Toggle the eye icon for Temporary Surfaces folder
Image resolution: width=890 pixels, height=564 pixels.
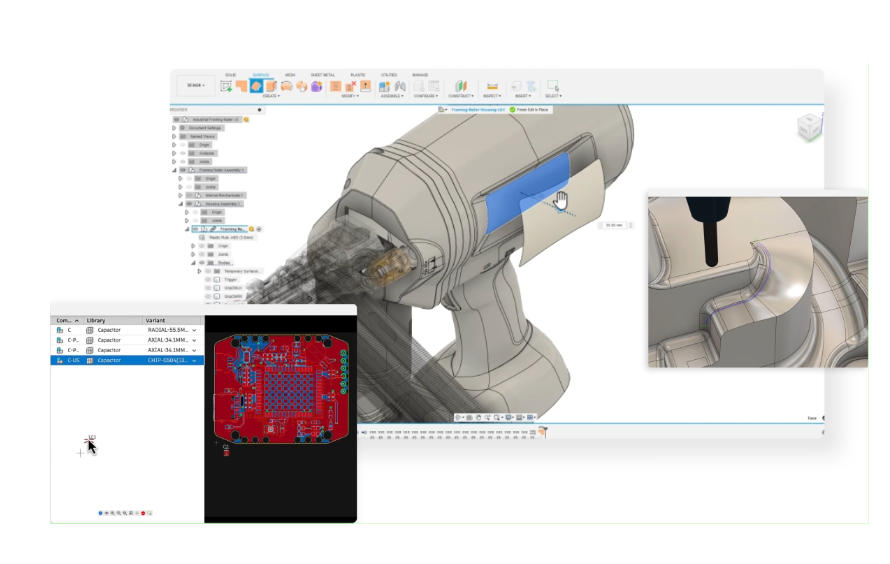pyautogui.click(x=208, y=271)
